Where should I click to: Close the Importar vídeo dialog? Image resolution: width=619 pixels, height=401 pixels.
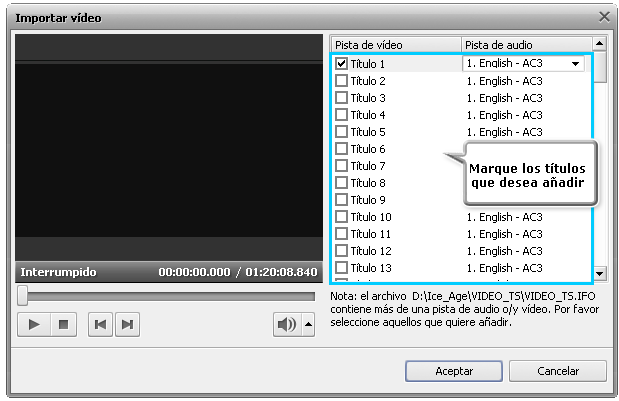[x=604, y=17]
